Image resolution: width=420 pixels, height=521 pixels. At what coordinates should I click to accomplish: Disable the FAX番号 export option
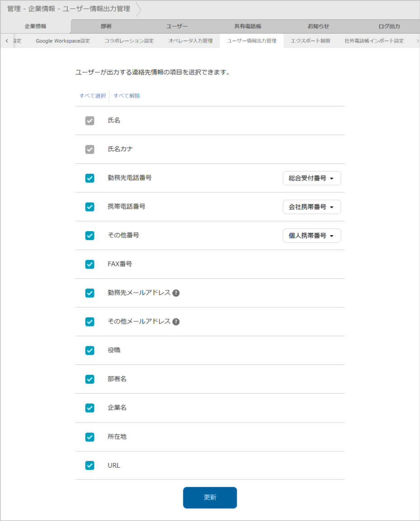click(x=89, y=264)
